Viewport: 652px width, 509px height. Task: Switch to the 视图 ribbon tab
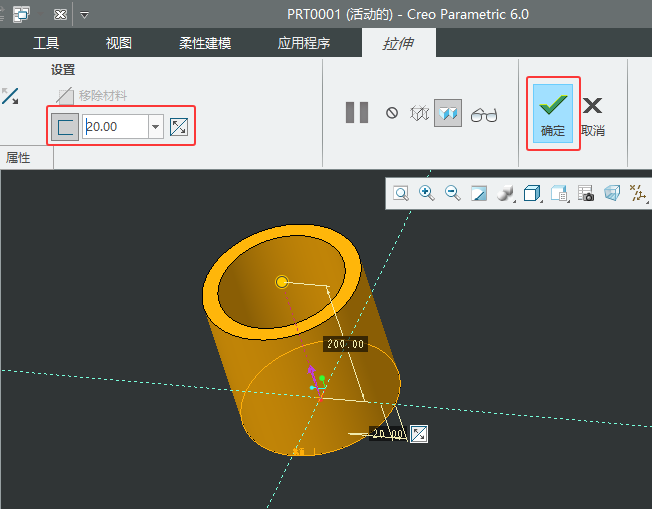119,43
